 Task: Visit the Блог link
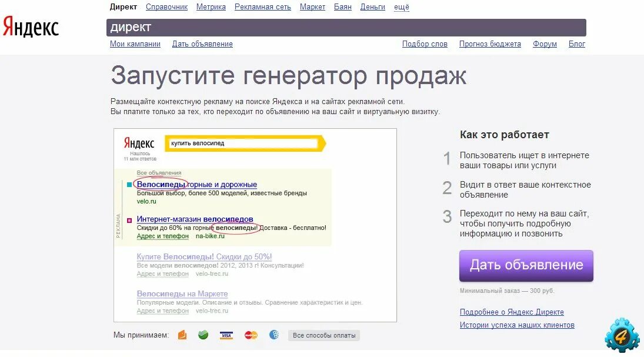click(x=576, y=44)
